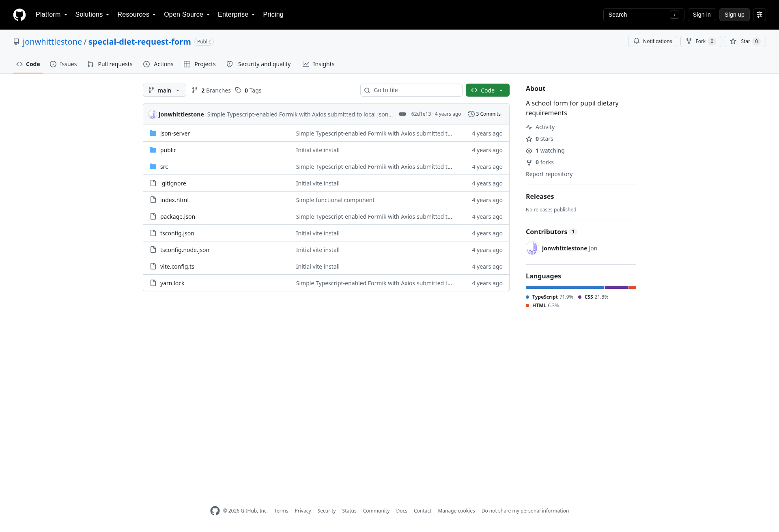Image resolution: width=779 pixels, height=532 pixels.
Task: Click the vite.config.ts file icon
Action: [x=153, y=267]
